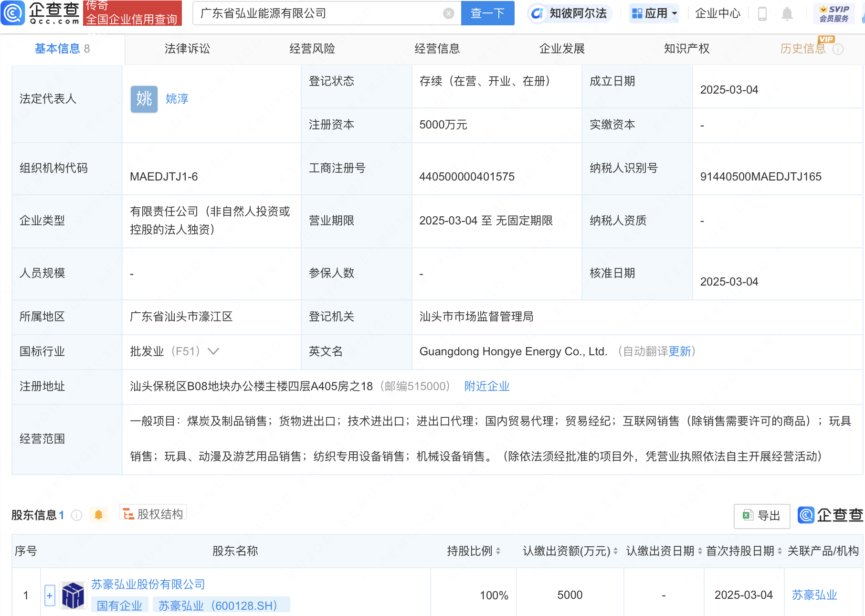The image size is (865, 616).
Task: Switch to the 知识产权 tab
Action: click(687, 49)
